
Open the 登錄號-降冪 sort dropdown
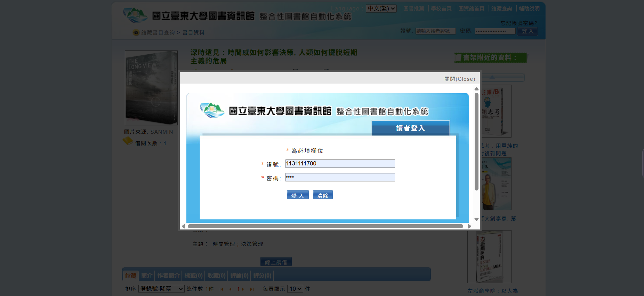tap(161, 289)
